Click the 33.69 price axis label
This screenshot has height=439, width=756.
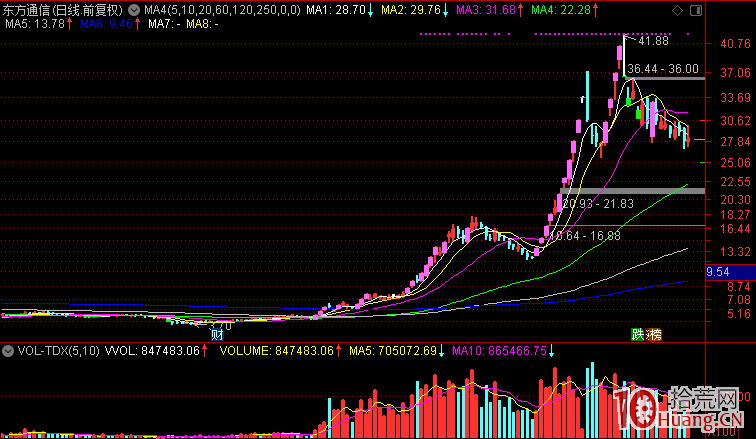735,98
